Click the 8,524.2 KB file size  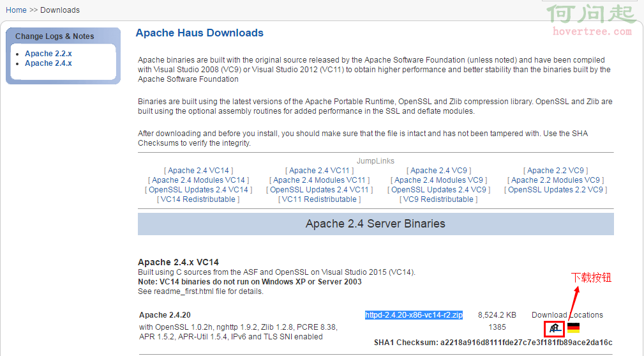coord(497,315)
